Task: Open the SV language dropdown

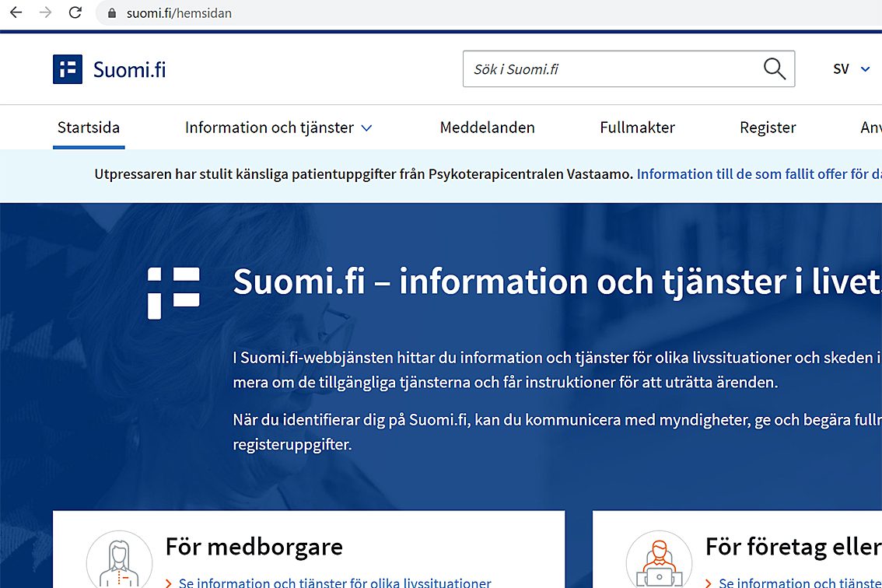Action: tap(851, 69)
